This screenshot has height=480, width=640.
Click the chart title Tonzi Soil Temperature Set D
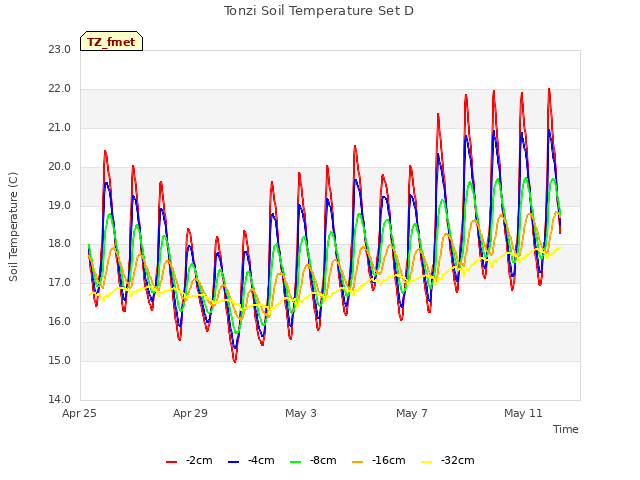(x=319, y=11)
